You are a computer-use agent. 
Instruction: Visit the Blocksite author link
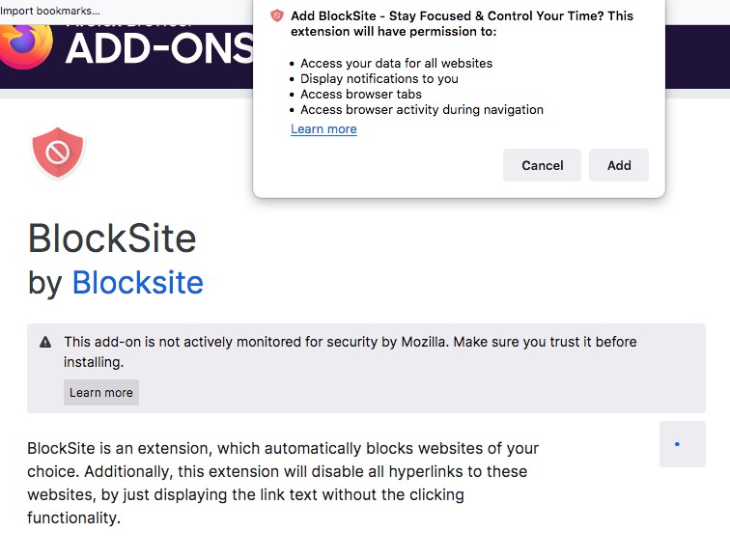point(138,283)
